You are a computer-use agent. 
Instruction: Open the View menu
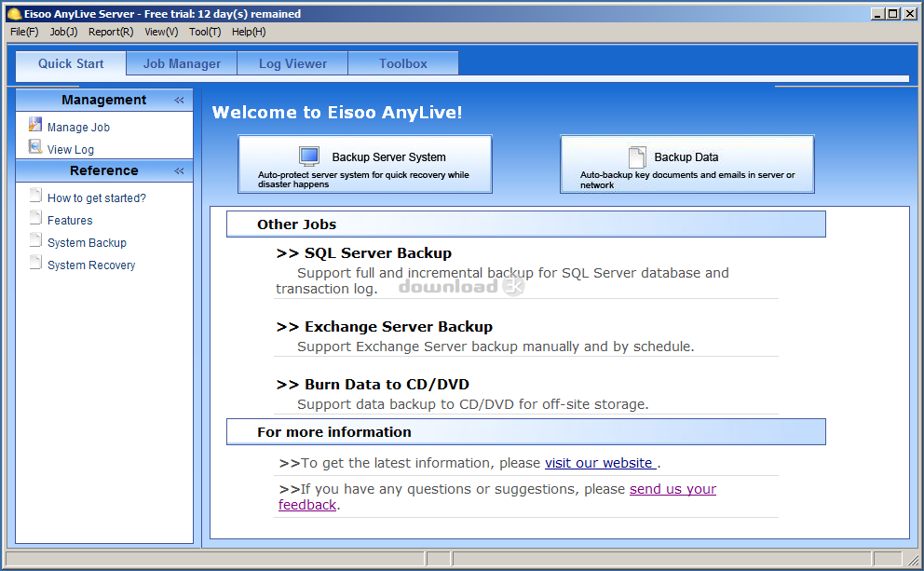[161, 32]
